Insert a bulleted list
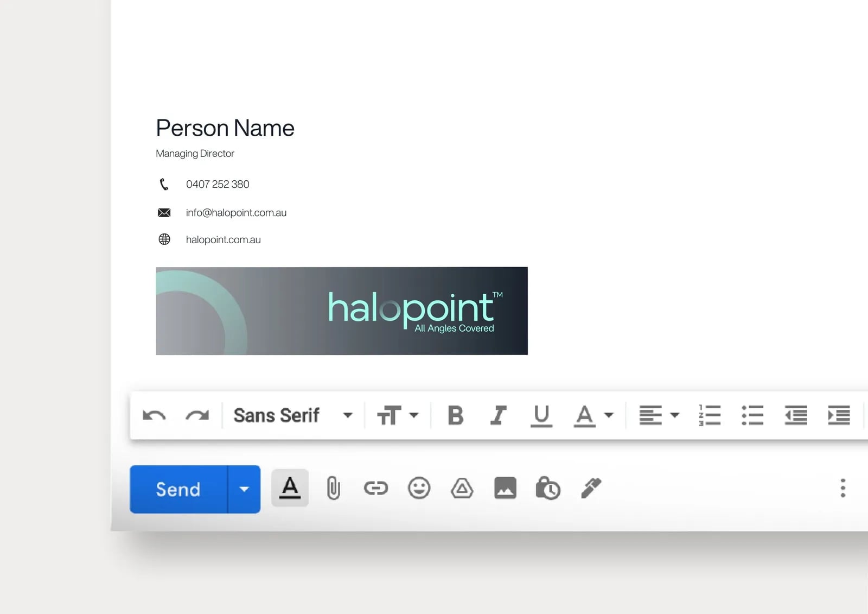Screen dimensions: 868x614 [x=752, y=415]
